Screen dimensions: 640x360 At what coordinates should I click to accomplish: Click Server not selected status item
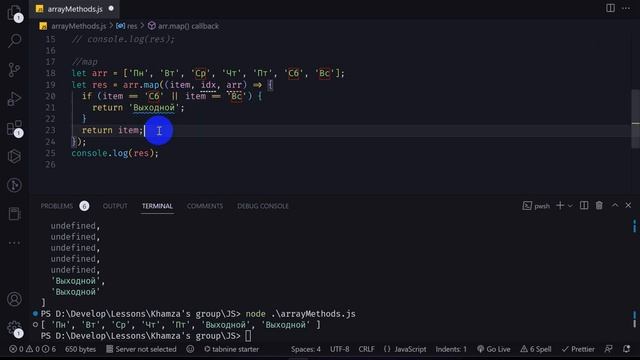141,349
